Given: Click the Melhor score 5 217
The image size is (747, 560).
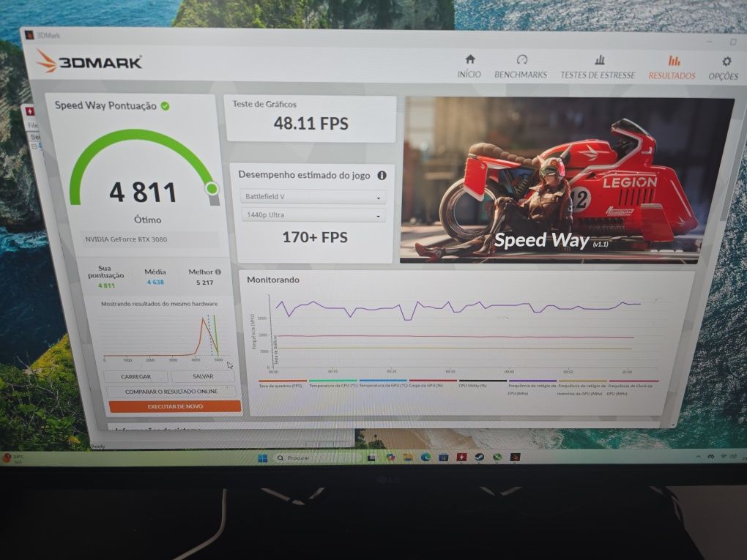Looking at the screenshot, I should (204, 283).
